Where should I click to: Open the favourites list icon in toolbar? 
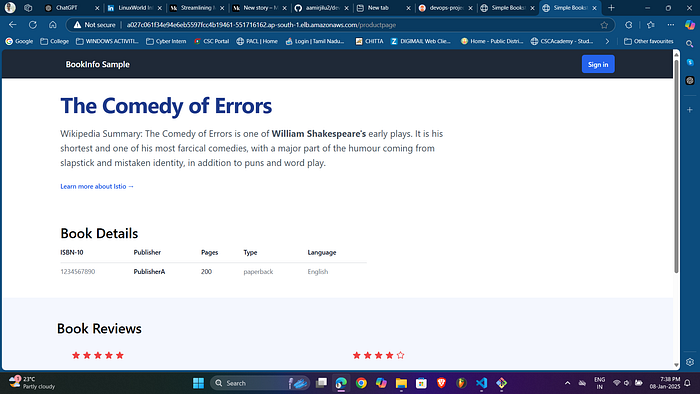[650, 25]
